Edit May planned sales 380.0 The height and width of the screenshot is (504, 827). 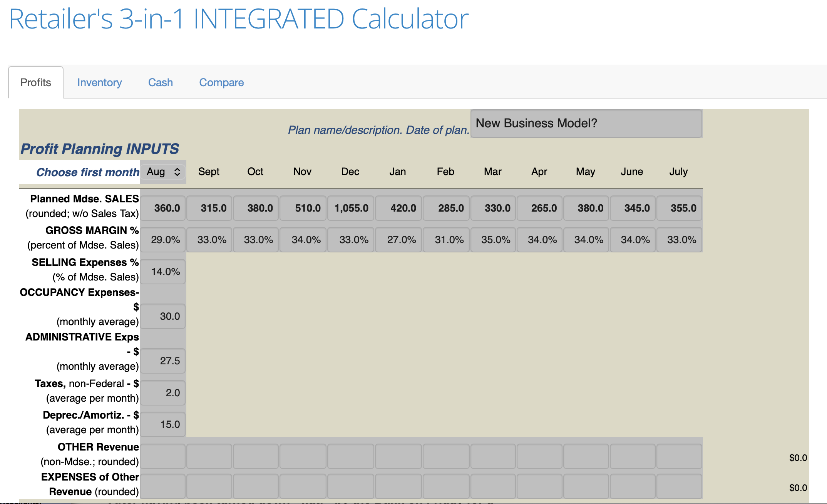(586, 208)
